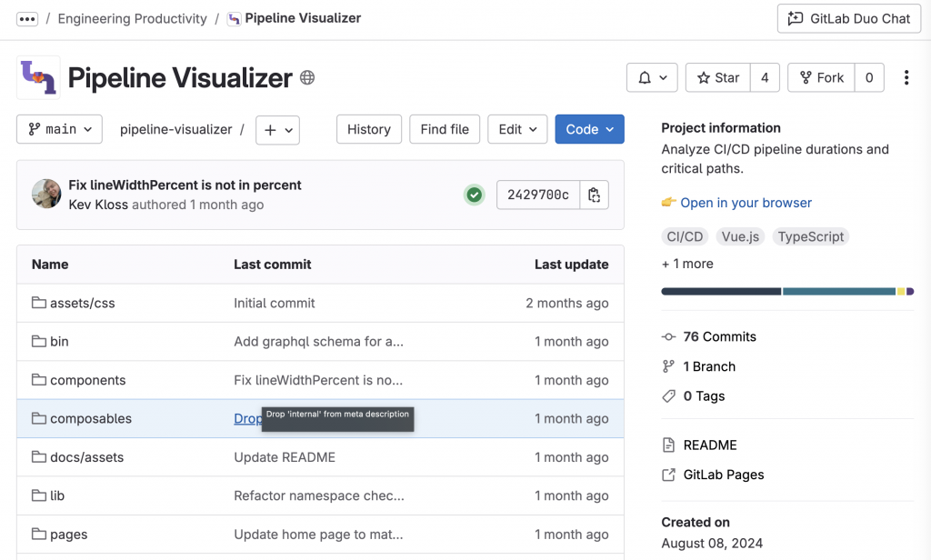Click the lib folder icon
Image resolution: width=931 pixels, height=560 pixels.
38,495
